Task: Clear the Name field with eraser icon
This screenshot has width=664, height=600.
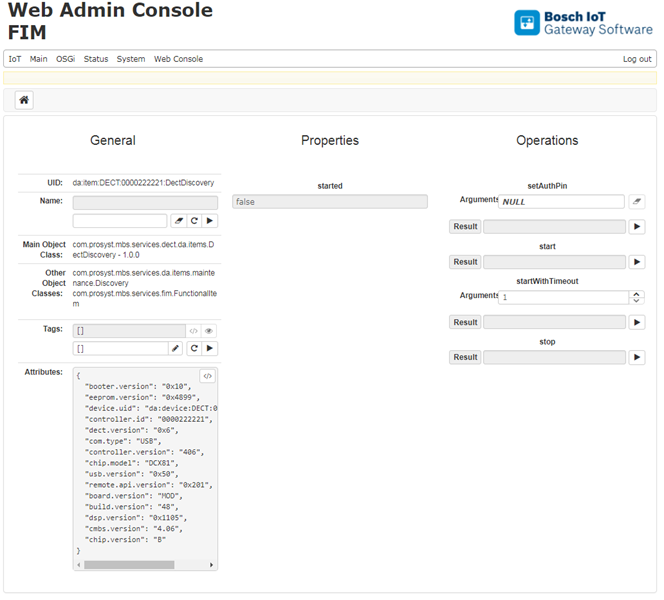Action: (x=178, y=221)
